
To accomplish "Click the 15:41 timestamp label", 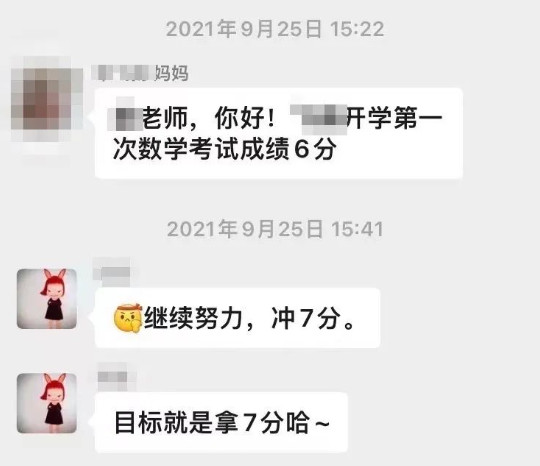I will click(275, 229).
